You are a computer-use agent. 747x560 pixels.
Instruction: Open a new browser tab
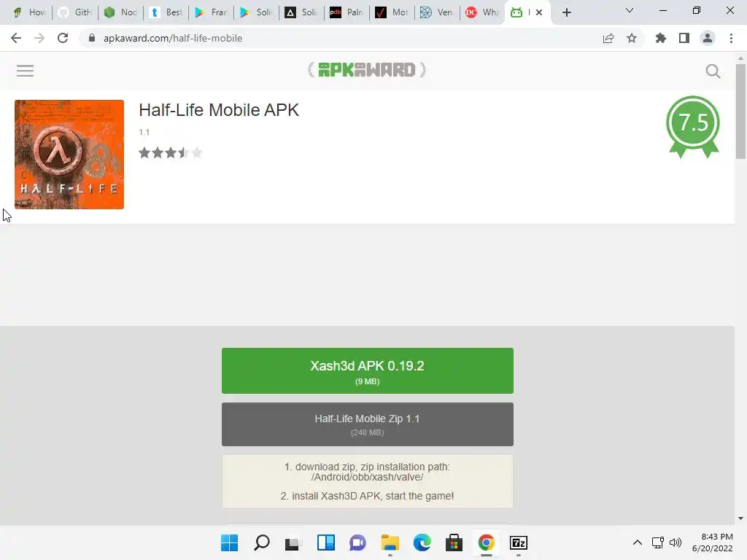click(x=566, y=12)
